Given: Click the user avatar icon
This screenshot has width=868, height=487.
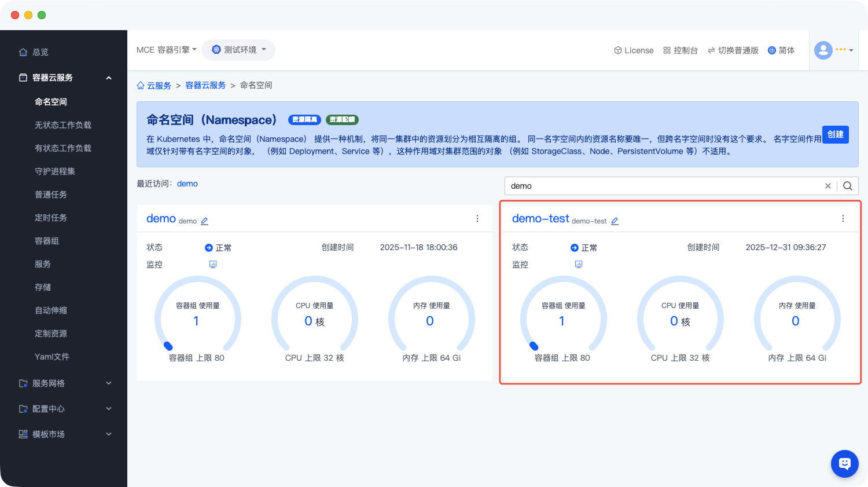Looking at the screenshot, I should click(823, 50).
